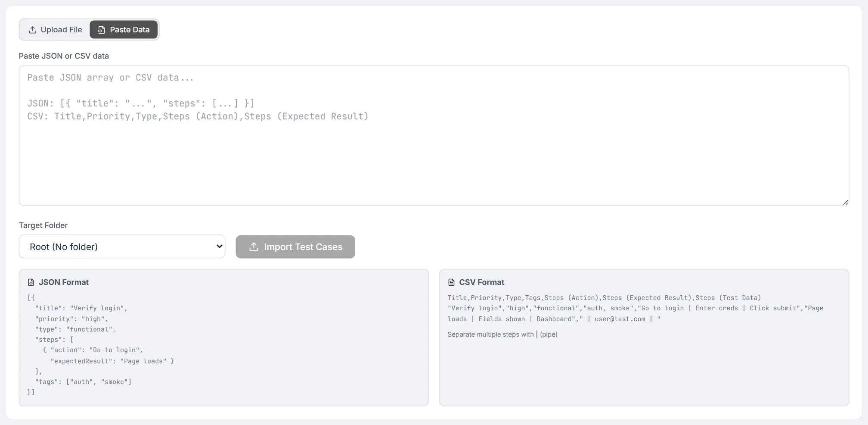This screenshot has height=425, width=868.
Task: Click the upload icon inside Import Test Cases
Action: [x=254, y=247]
